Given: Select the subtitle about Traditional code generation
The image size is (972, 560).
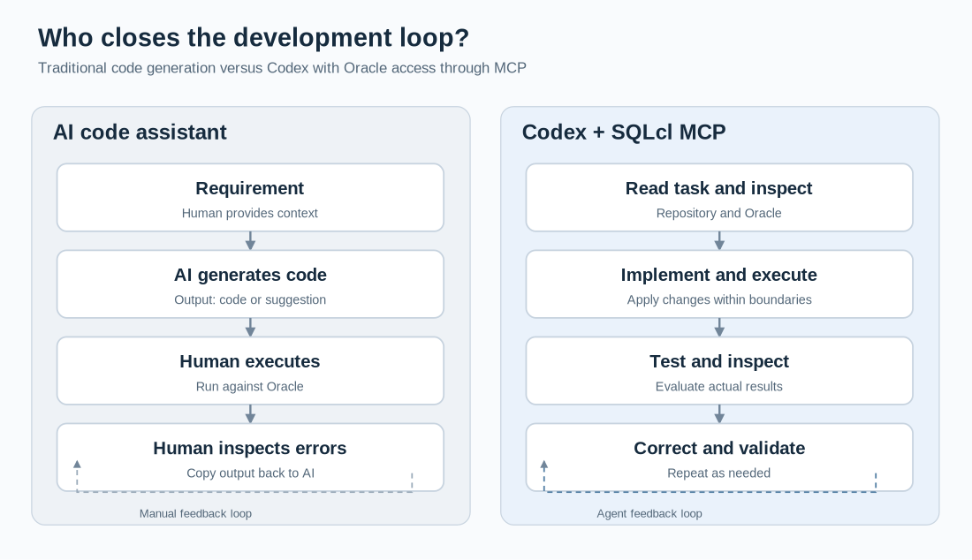Looking at the screenshot, I should click(x=282, y=68).
